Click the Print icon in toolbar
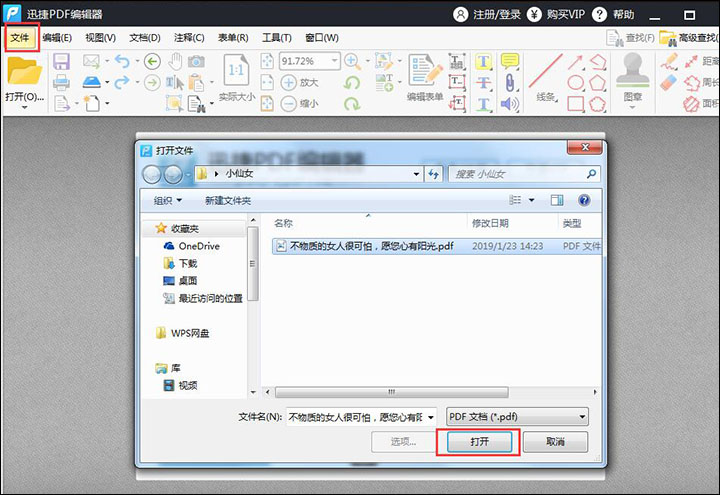 61,83
